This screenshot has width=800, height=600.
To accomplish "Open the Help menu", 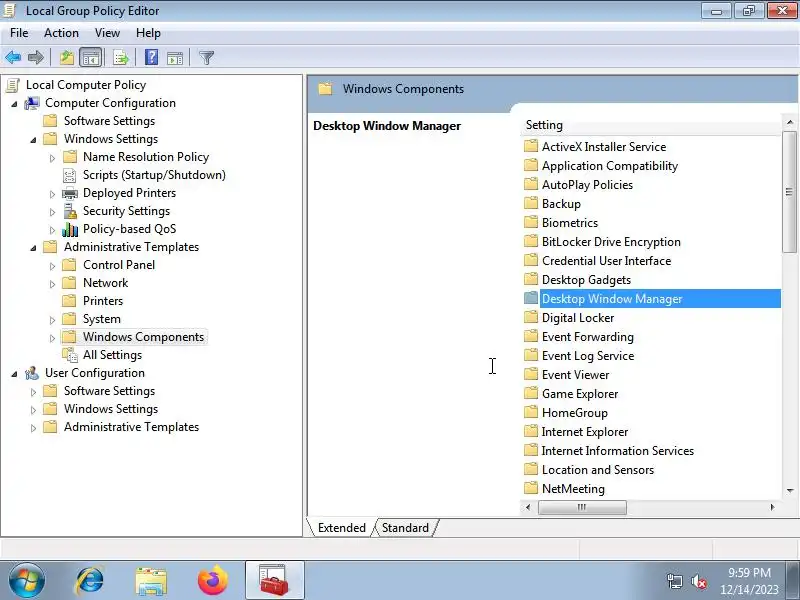I will [148, 33].
